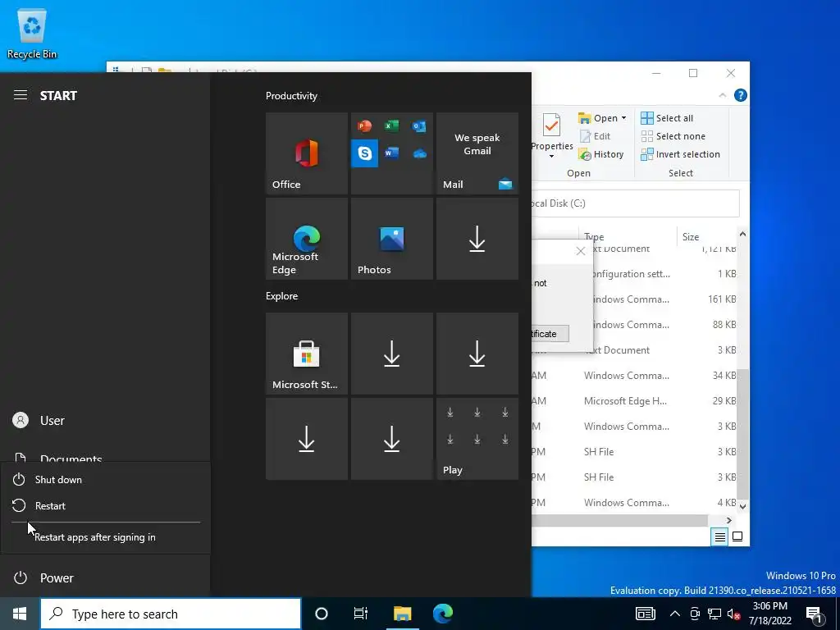
Task: Launch PowerPoint from the Office apps tile
Action: pos(364,126)
